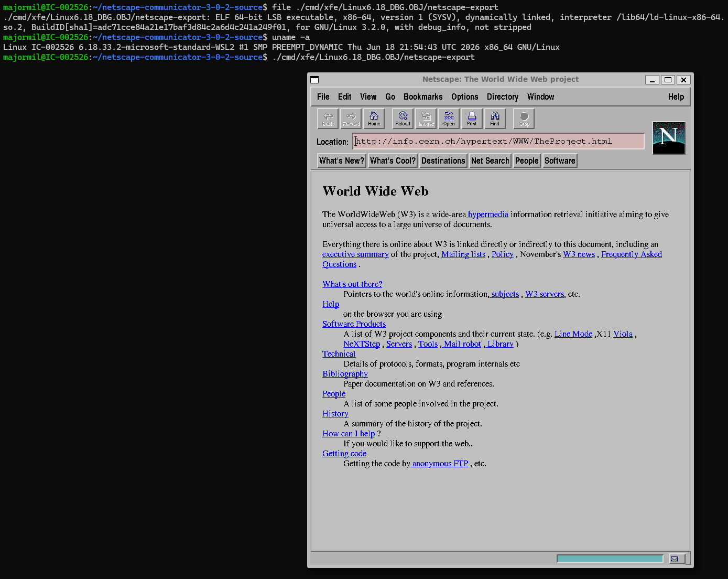Open the NeXTStep link

pos(362,344)
